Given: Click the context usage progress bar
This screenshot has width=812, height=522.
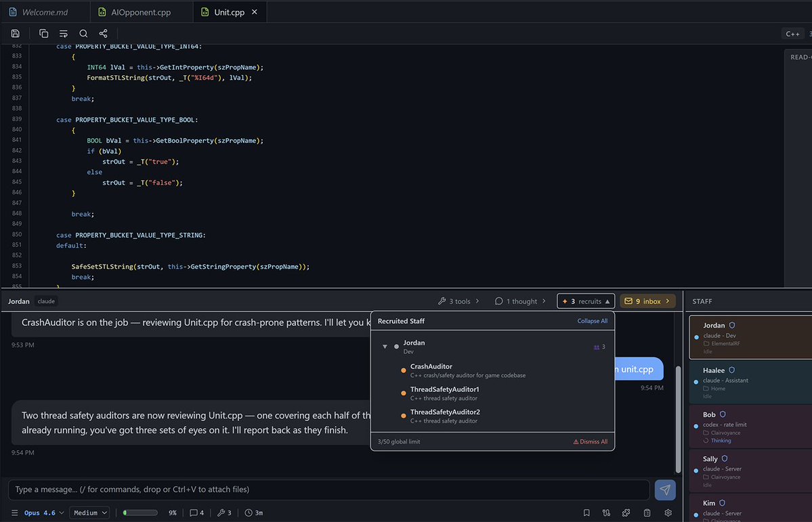Looking at the screenshot, I should [x=140, y=513].
